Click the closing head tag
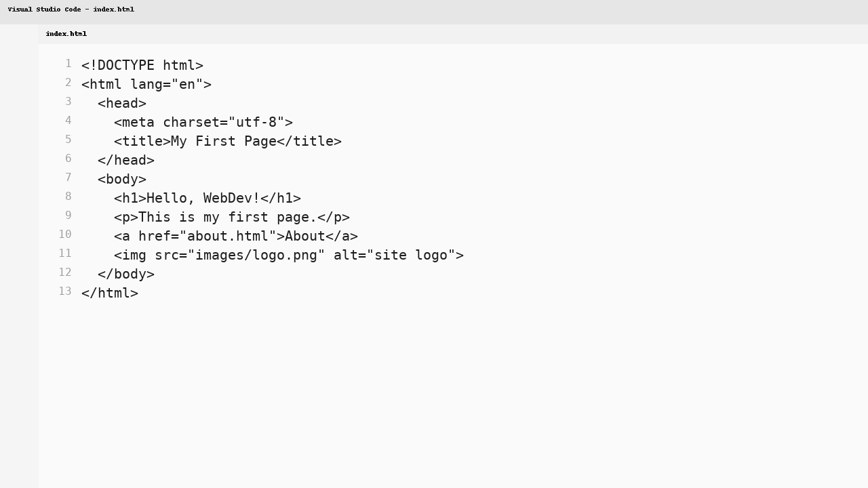Image resolution: width=868 pixels, height=488 pixels. pyautogui.click(x=126, y=160)
